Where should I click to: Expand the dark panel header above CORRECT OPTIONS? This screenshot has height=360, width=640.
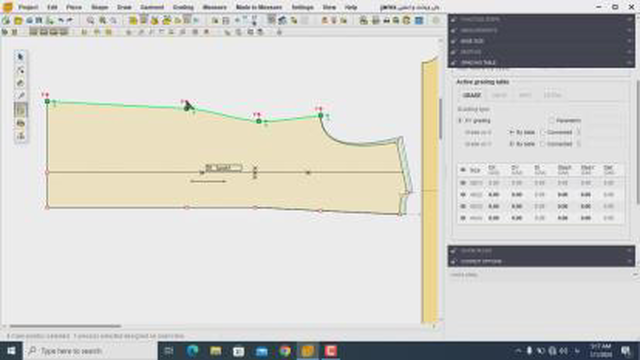pyautogui.click(x=541, y=251)
